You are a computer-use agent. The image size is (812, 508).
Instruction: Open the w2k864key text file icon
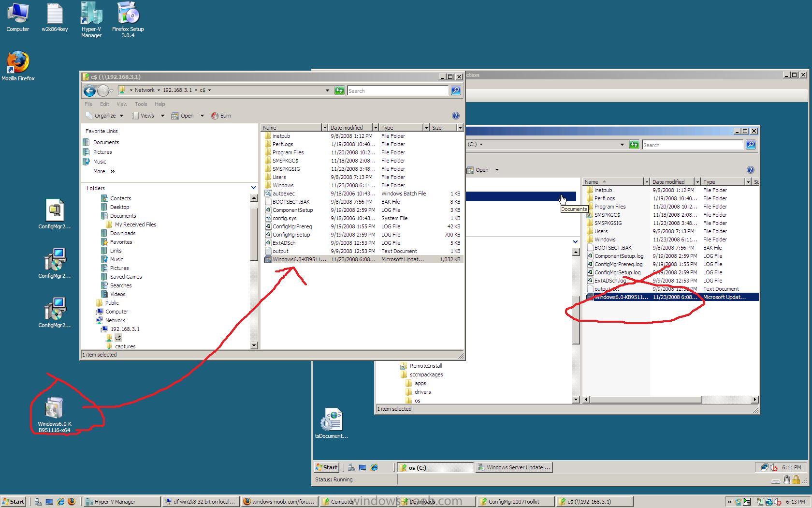(x=55, y=17)
